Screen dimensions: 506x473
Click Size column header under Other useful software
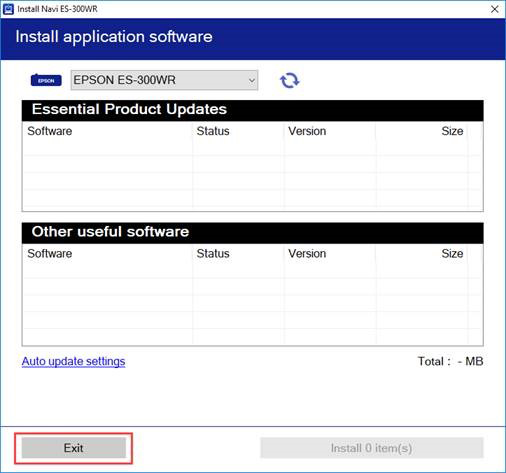click(x=452, y=254)
